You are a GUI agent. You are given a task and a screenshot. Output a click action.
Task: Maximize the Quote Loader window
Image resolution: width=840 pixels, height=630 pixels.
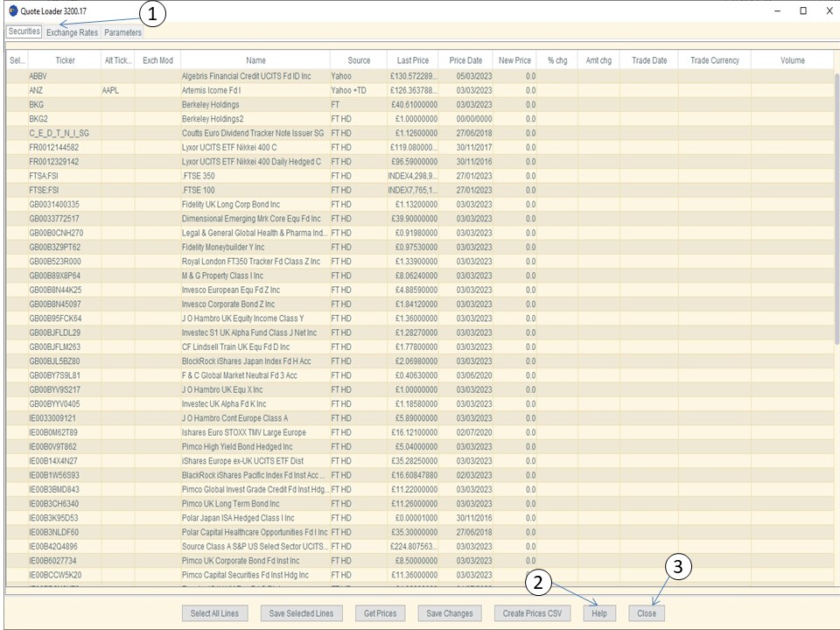pyautogui.click(x=803, y=10)
